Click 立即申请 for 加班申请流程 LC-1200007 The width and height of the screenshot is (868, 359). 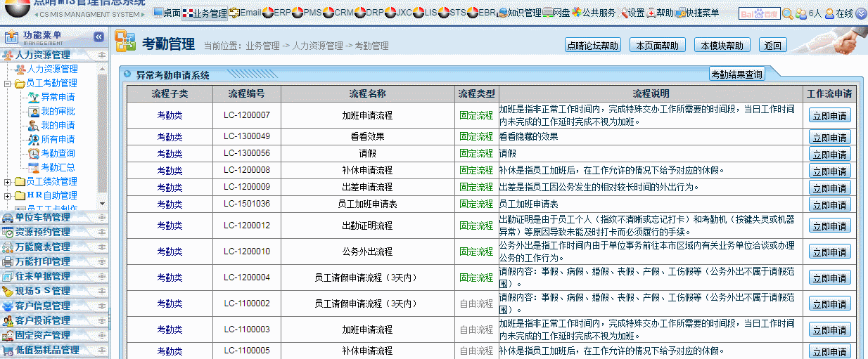point(829,116)
